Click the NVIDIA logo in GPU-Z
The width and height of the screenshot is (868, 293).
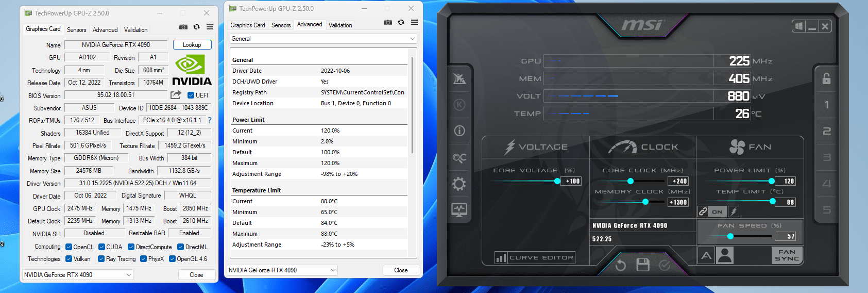click(192, 71)
